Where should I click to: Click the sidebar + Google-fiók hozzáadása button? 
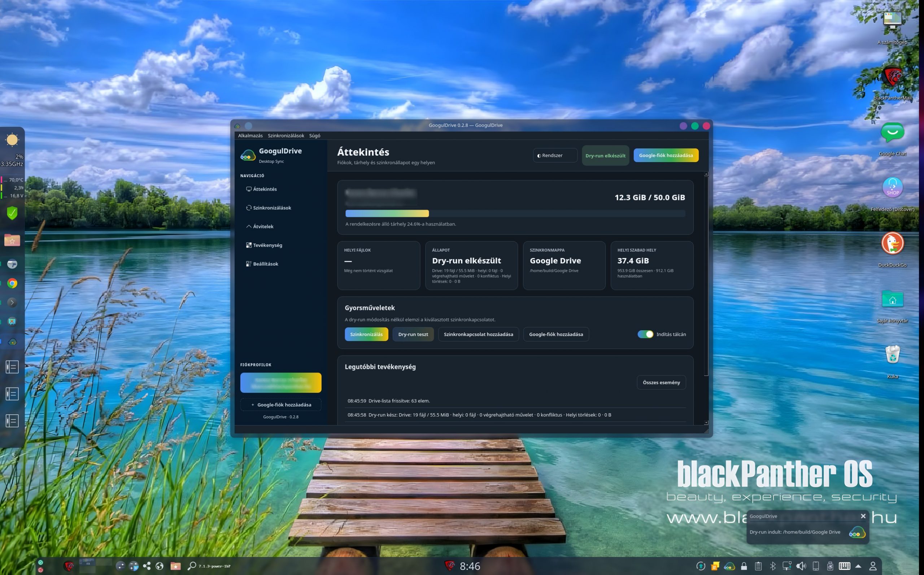tap(280, 405)
